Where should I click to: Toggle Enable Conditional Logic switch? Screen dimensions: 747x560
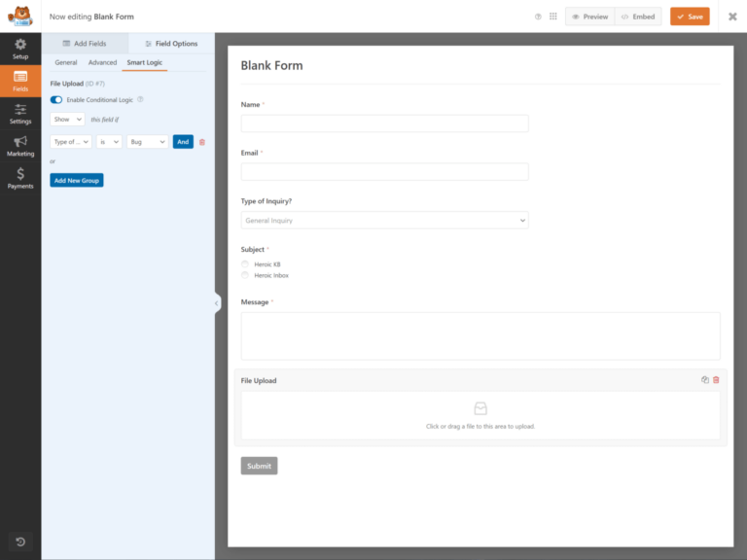click(x=56, y=99)
